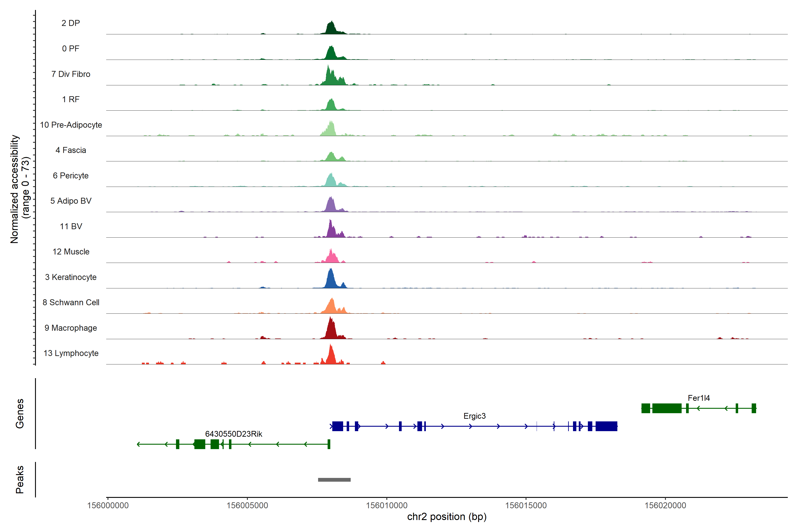Click the gray peak bar in the Peaks track

[334, 479]
